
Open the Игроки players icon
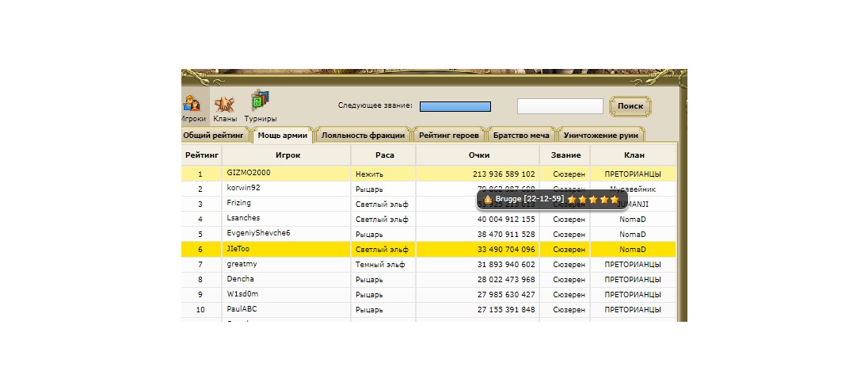pos(192,104)
